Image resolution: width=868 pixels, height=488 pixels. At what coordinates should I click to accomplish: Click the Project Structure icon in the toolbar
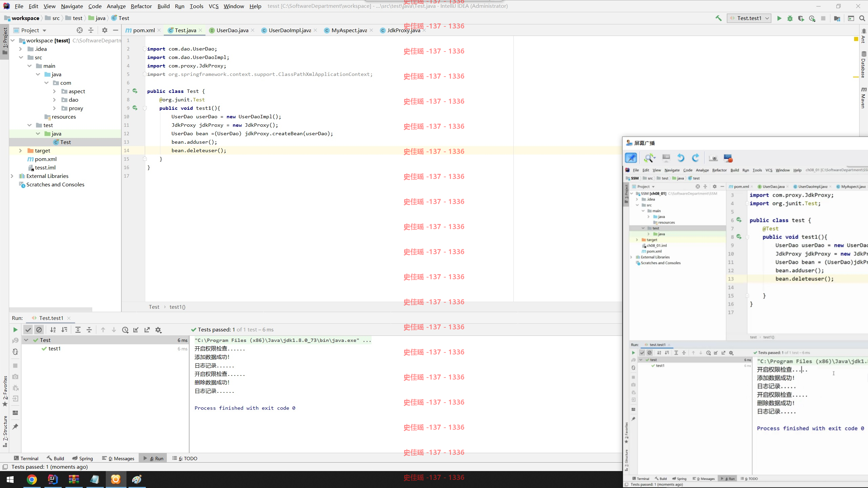837,18
